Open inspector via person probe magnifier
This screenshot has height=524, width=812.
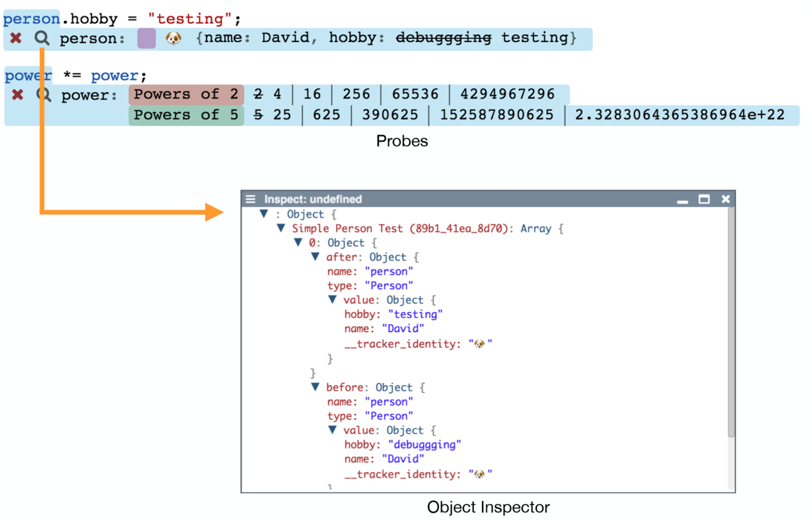point(42,38)
